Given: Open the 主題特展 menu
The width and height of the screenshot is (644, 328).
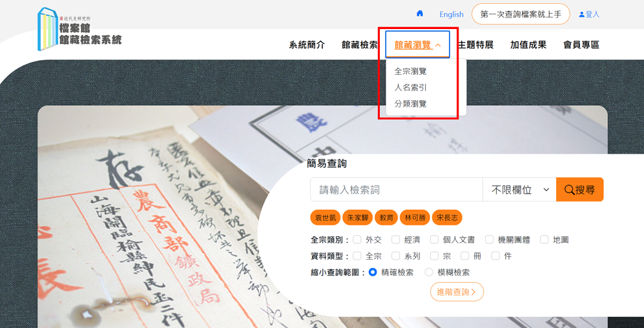Looking at the screenshot, I should [x=475, y=45].
